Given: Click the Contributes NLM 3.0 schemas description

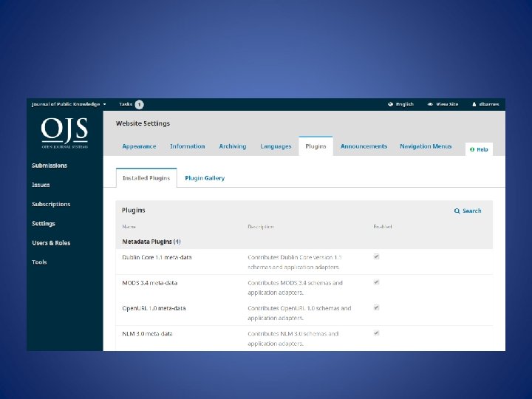Looking at the screenshot, I should (x=293, y=338).
